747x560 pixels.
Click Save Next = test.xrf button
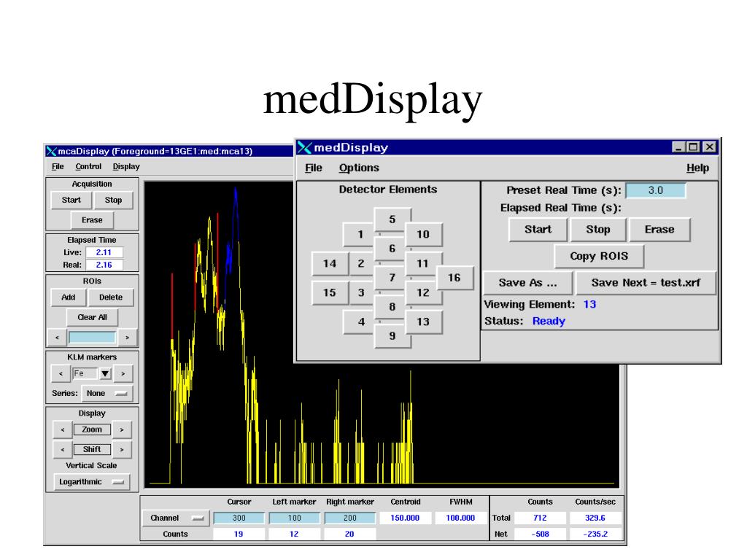[x=646, y=283]
